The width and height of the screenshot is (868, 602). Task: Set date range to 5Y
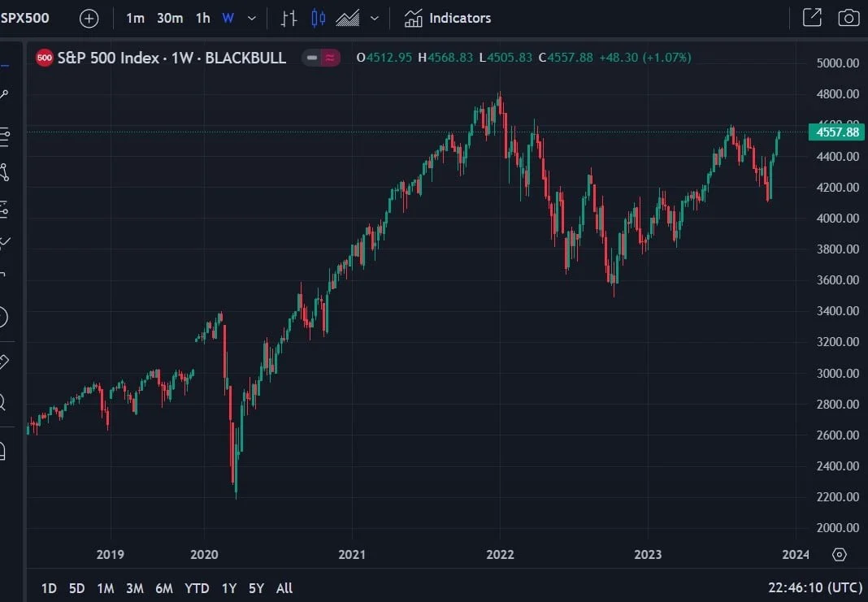[x=256, y=588]
